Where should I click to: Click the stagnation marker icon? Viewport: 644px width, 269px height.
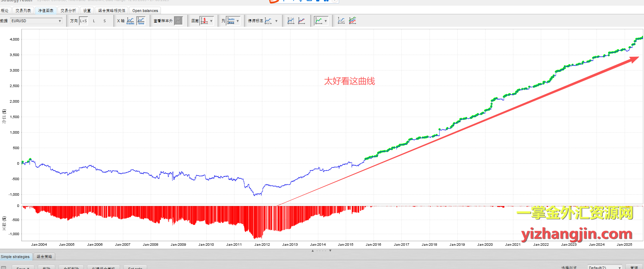[x=268, y=21]
